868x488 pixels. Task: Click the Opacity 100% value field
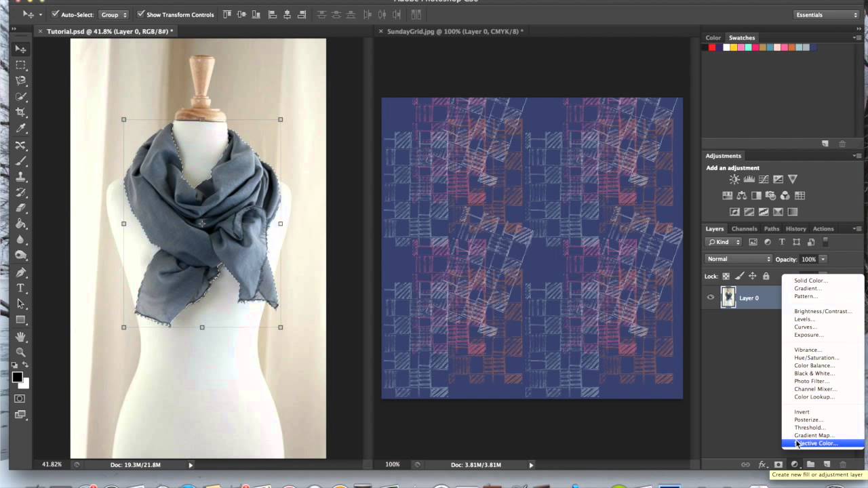coord(808,259)
